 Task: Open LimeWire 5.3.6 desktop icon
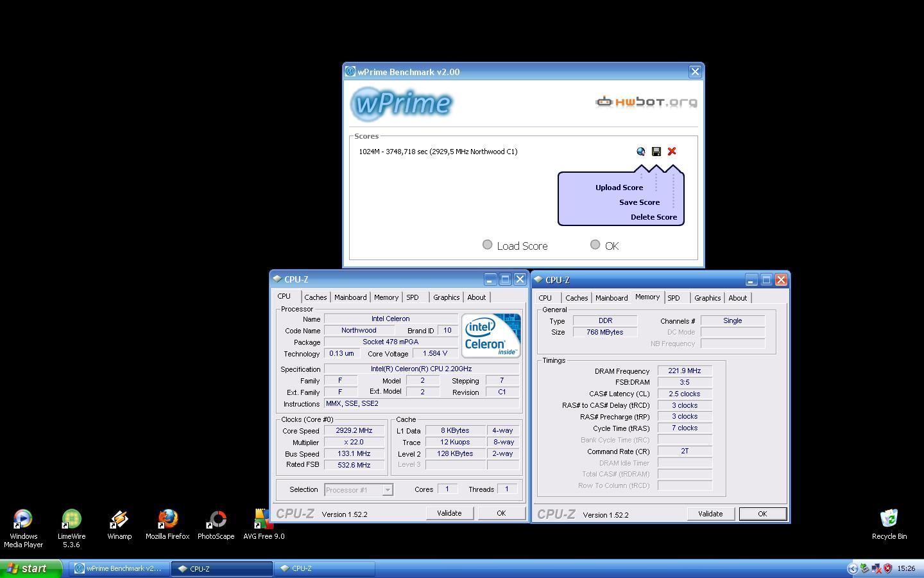click(71, 529)
